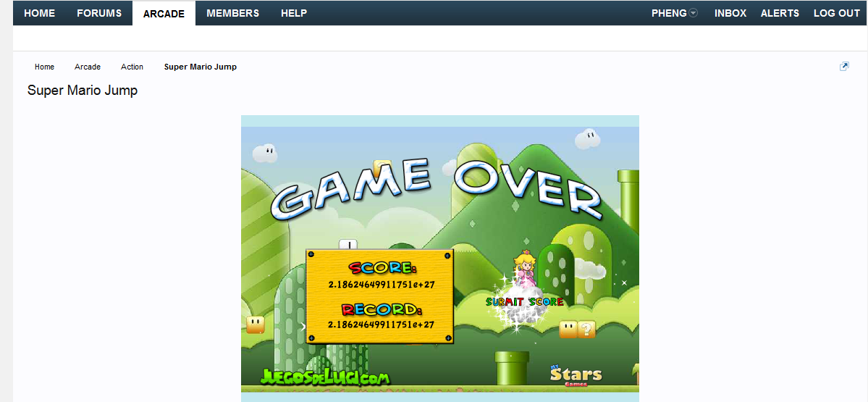Expand the dropdown arrow beside PHENG
The height and width of the screenshot is (402, 868).
coord(693,13)
